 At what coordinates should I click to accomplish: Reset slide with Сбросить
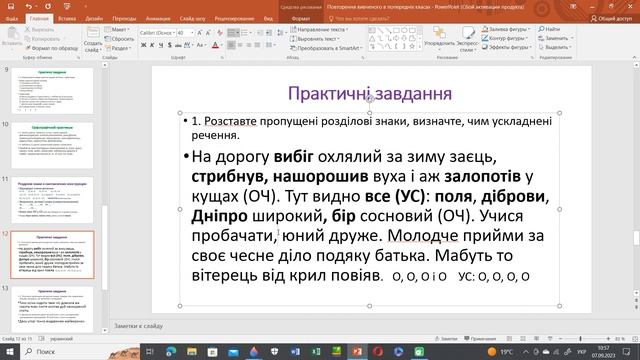(x=119, y=39)
